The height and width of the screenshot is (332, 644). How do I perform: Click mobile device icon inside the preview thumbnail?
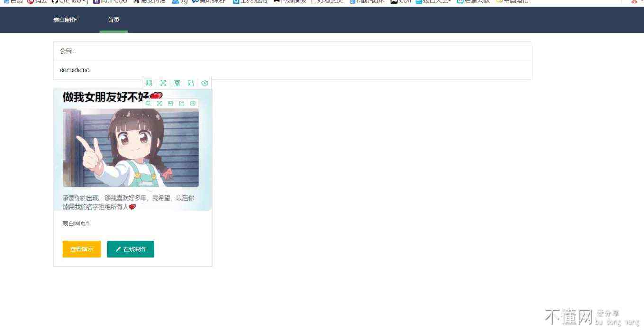[148, 103]
